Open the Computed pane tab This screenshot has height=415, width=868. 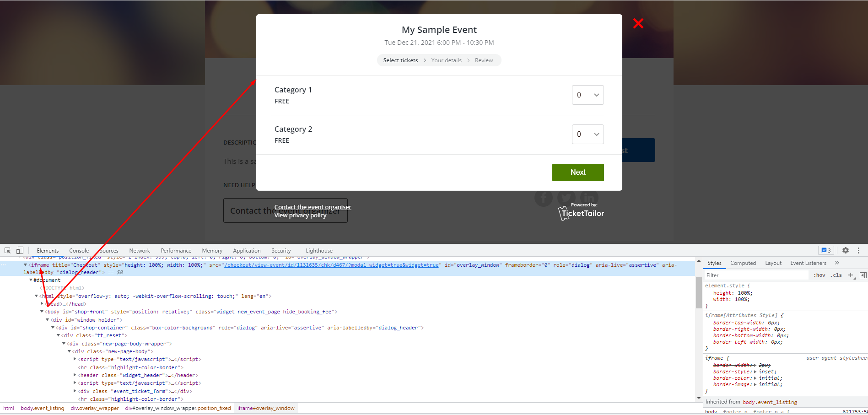(743, 263)
